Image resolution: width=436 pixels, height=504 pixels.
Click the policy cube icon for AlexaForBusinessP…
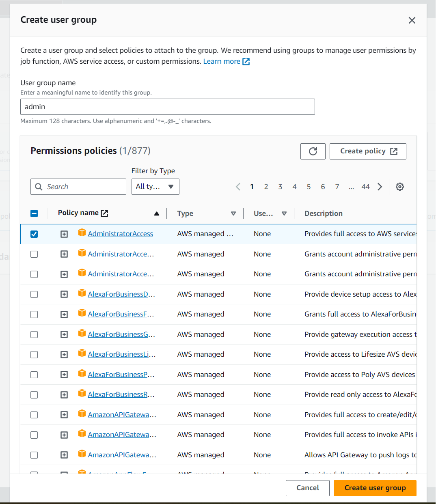click(x=82, y=373)
